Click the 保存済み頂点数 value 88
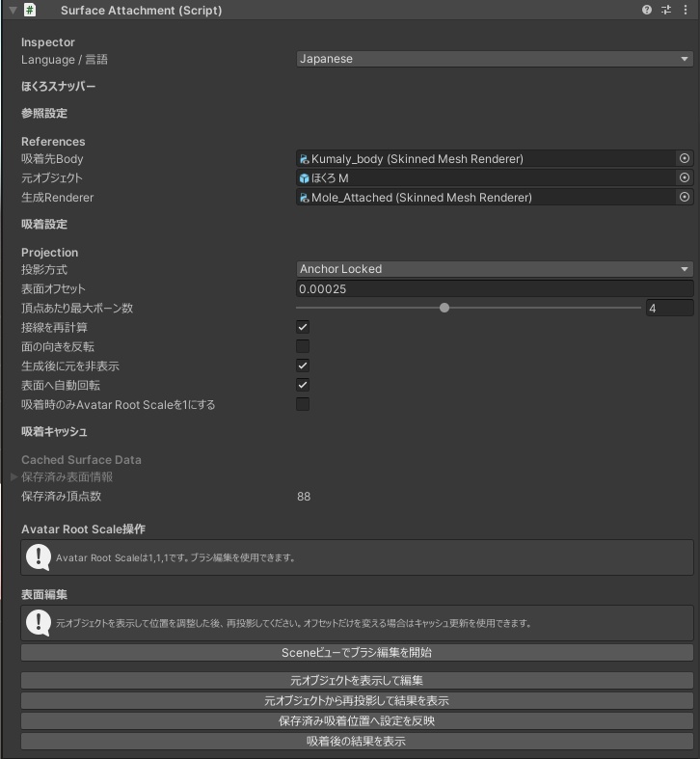The width and height of the screenshot is (700, 759). coord(304,497)
